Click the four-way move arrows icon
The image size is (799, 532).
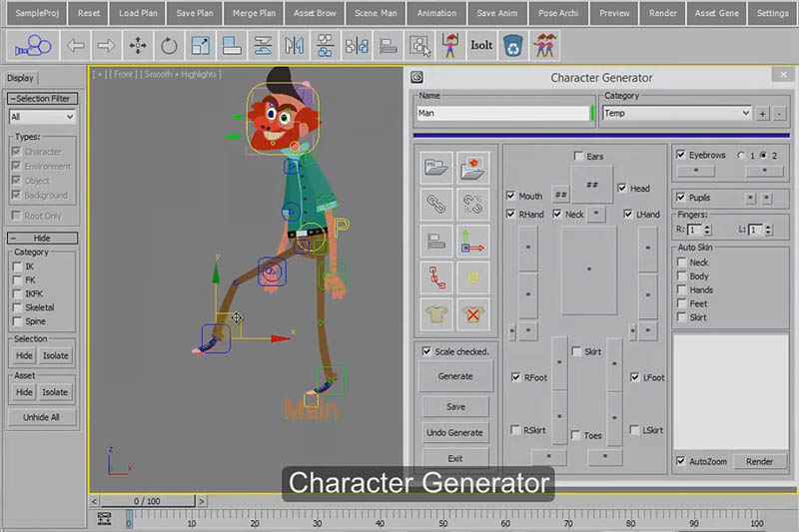point(137,45)
